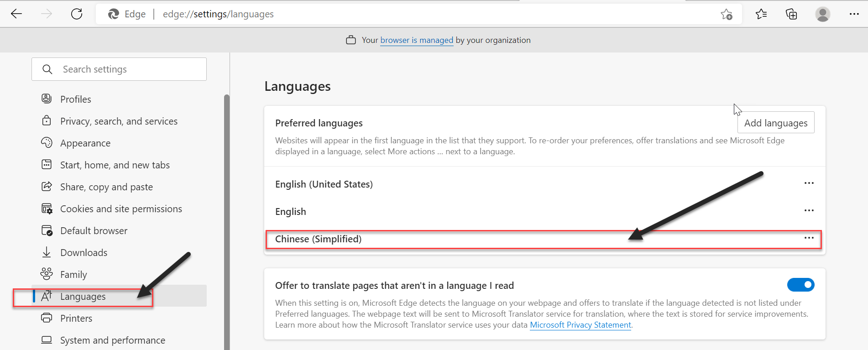Click the Downloads arrow icon
Image resolution: width=868 pixels, height=350 pixels.
47,252
